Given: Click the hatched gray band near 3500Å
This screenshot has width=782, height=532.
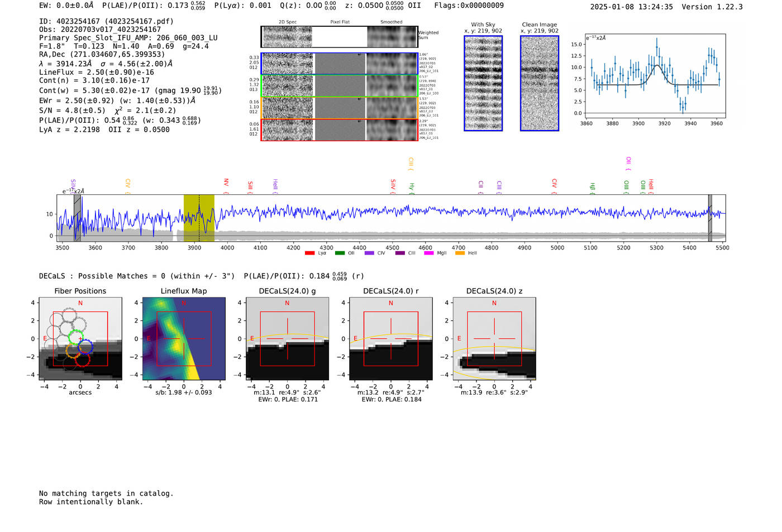Looking at the screenshot, I should pos(77,218).
